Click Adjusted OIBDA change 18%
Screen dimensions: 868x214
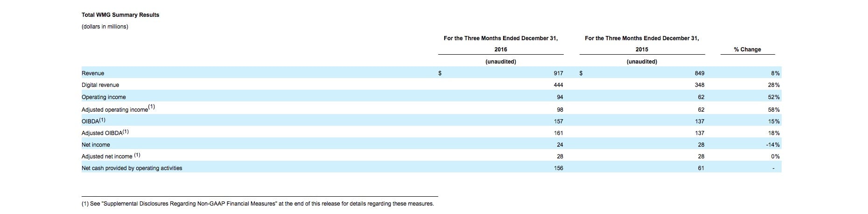point(774,133)
